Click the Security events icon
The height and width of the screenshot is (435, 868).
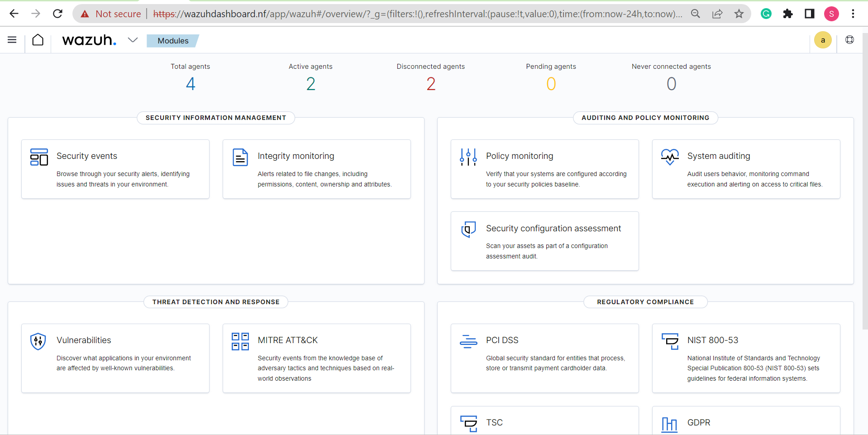click(x=39, y=157)
